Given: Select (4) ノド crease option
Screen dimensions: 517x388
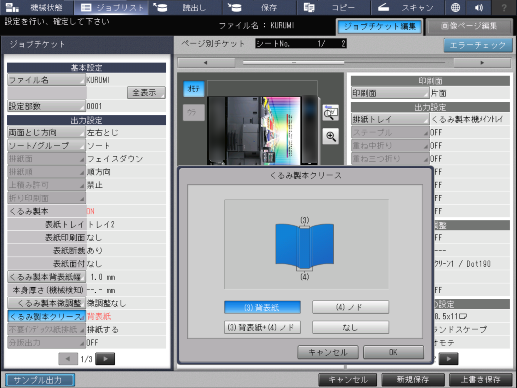Looking at the screenshot, I should tap(350, 307).
